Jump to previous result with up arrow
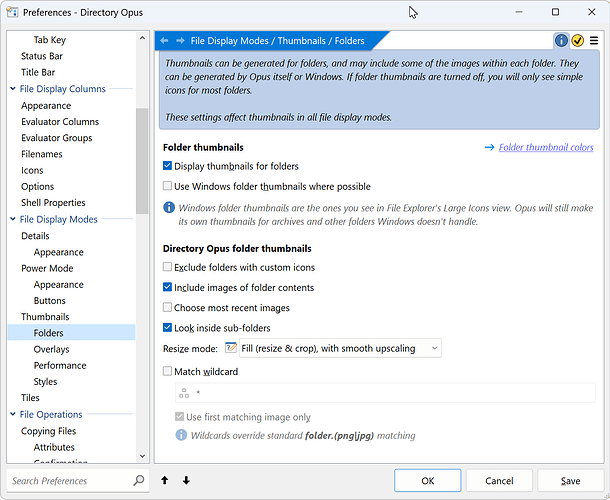 (165, 481)
